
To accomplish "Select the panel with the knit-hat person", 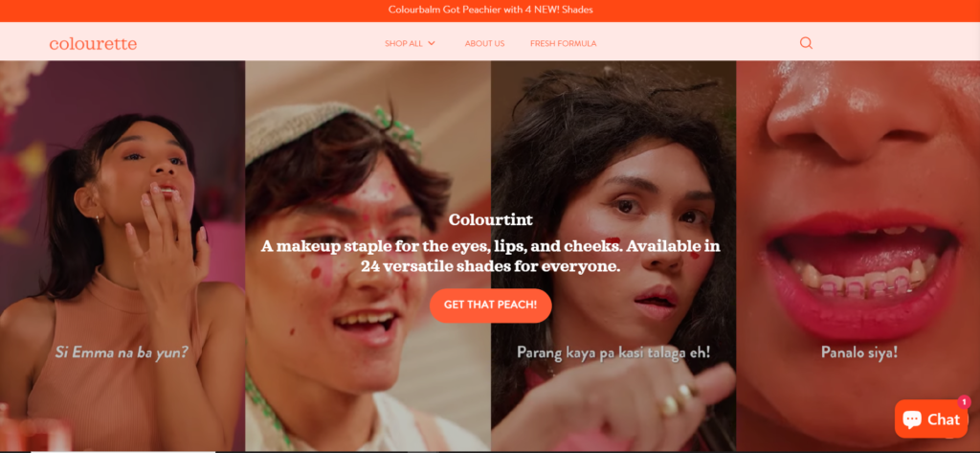I will click(x=367, y=256).
